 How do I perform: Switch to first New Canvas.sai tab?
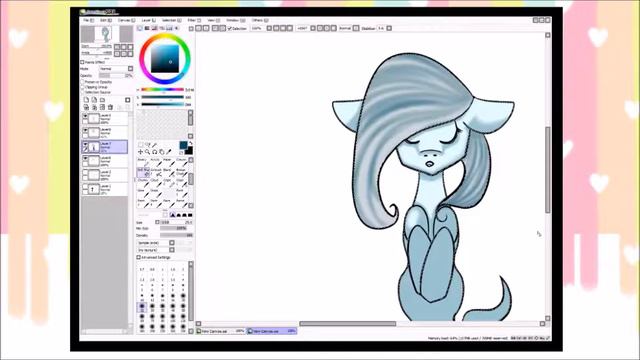(220, 331)
